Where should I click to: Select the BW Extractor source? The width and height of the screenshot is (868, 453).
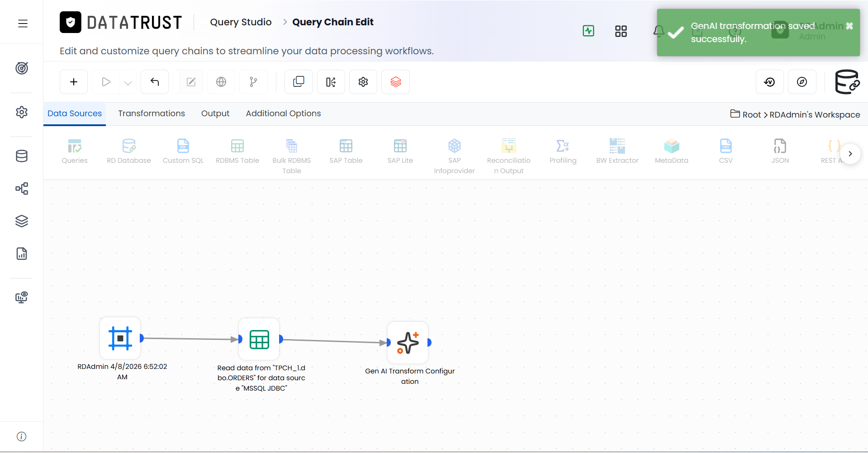click(x=617, y=151)
